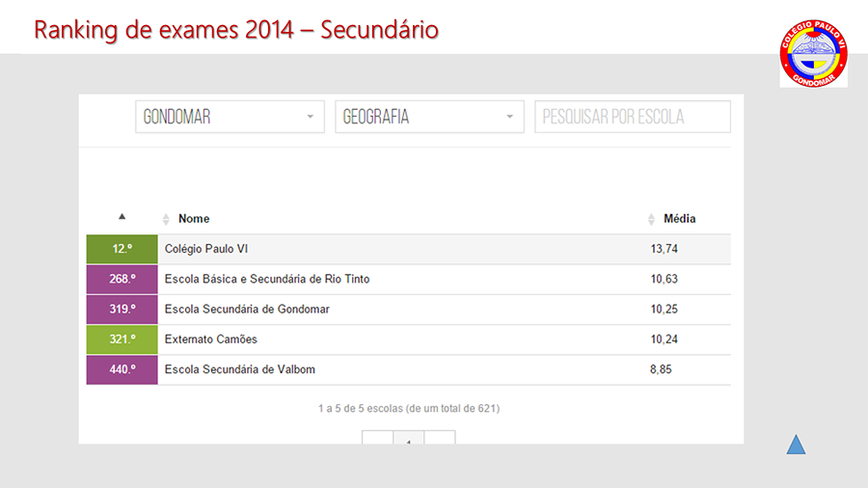Image resolution: width=868 pixels, height=488 pixels.
Task: Select the Colégio Paulo VI row
Action: [x=409, y=249]
